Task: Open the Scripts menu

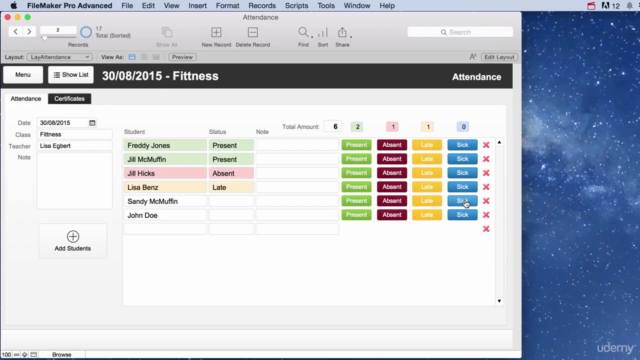Action: 296,6
